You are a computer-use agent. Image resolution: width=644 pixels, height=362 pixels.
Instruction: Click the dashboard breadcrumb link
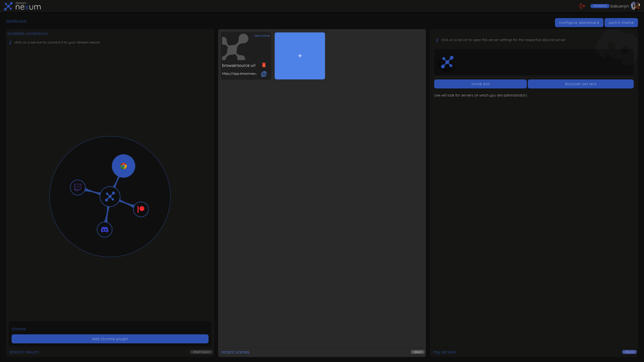tap(16, 21)
